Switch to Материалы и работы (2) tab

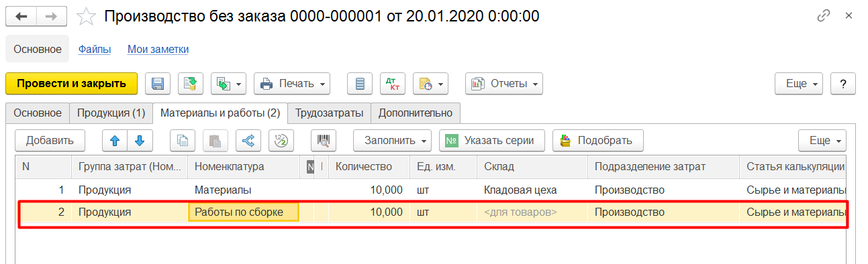(220, 113)
